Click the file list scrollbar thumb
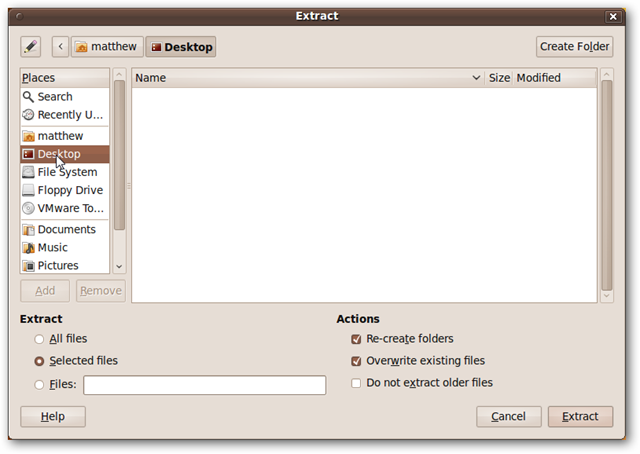This screenshot has height=454, width=640. (x=607, y=185)
